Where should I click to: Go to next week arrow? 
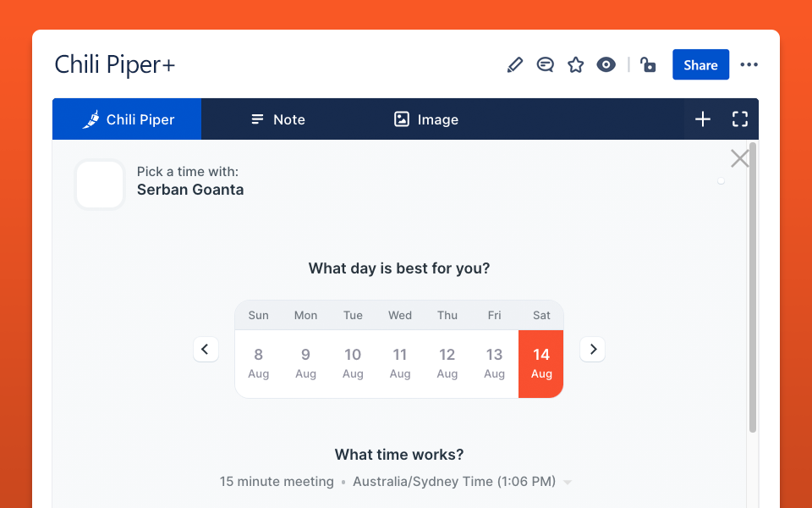592,350
